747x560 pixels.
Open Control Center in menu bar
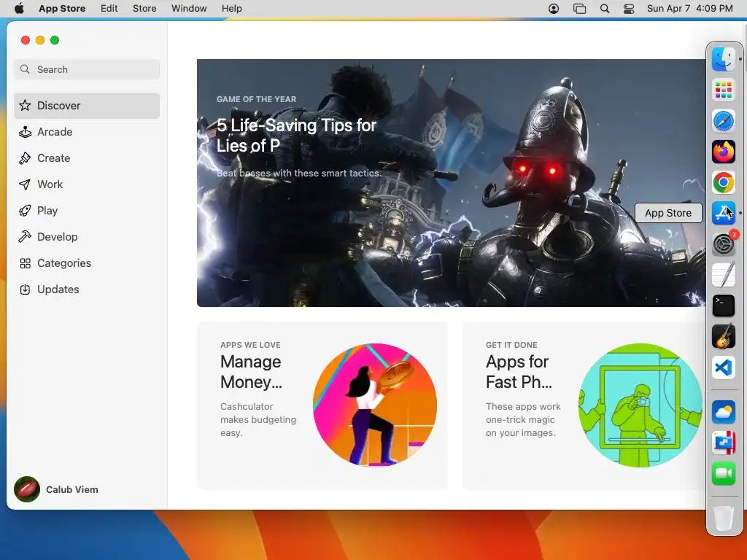point(629,9)
